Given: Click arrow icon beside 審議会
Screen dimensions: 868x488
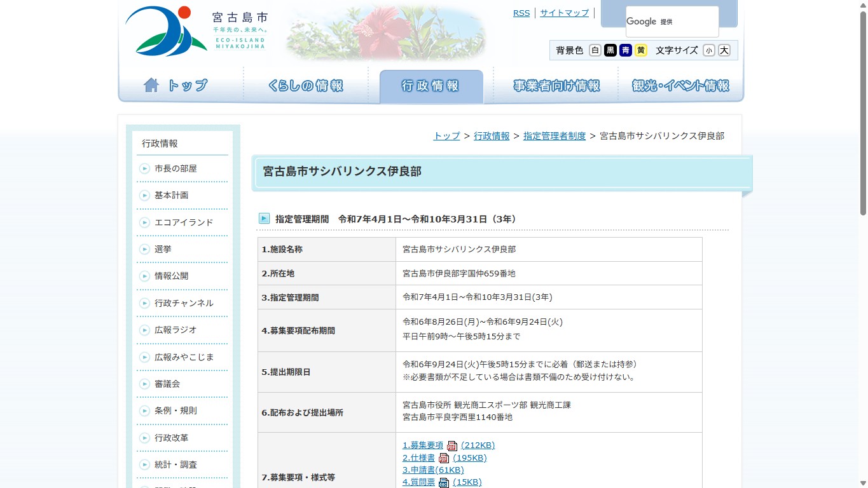Looking at the screenshot, I should (x=144, y=384).
